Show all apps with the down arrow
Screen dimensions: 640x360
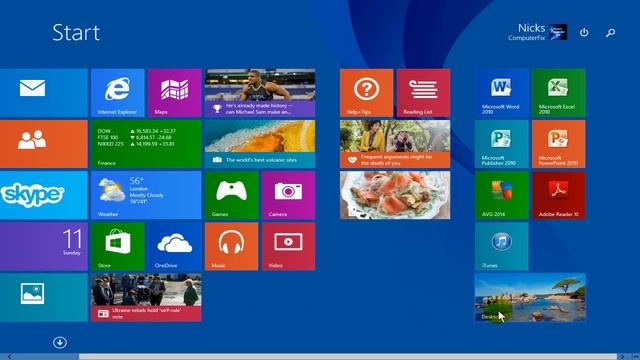60,342
